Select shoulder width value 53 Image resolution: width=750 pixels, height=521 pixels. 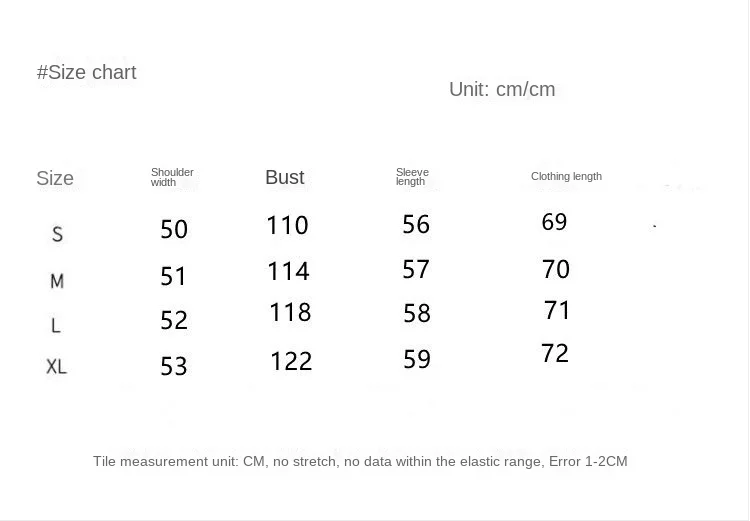pos(174,366)
